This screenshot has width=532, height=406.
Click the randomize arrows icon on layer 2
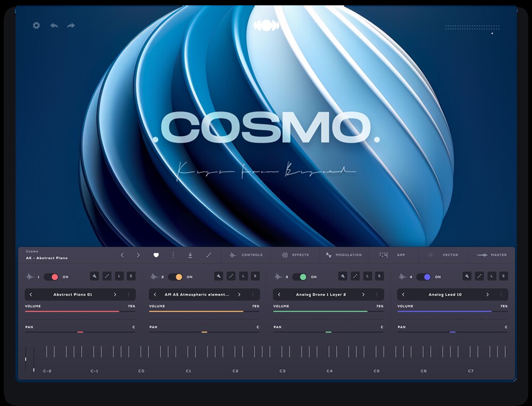(x=232, y=276)
